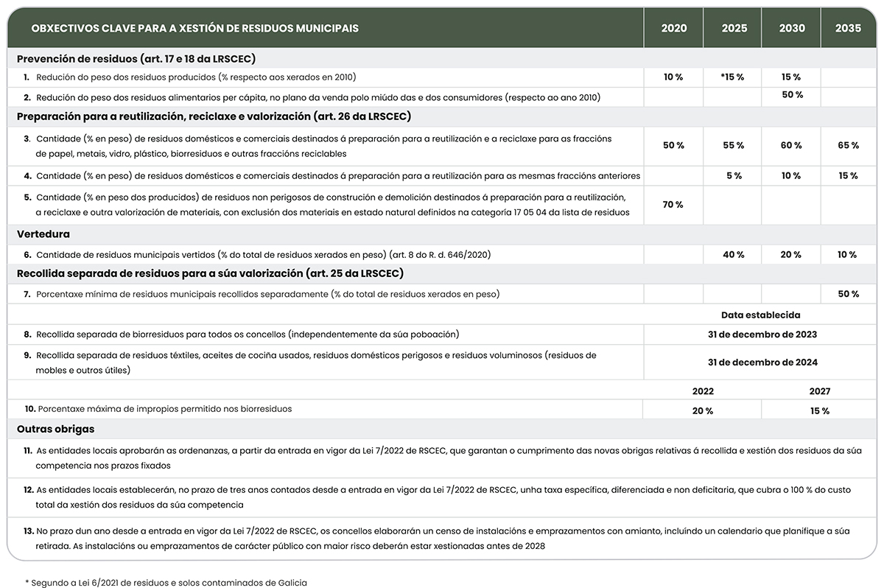The width and height of the screenshot is (884, 588).
Task: Select the 2035 column header
Action: 848,28
